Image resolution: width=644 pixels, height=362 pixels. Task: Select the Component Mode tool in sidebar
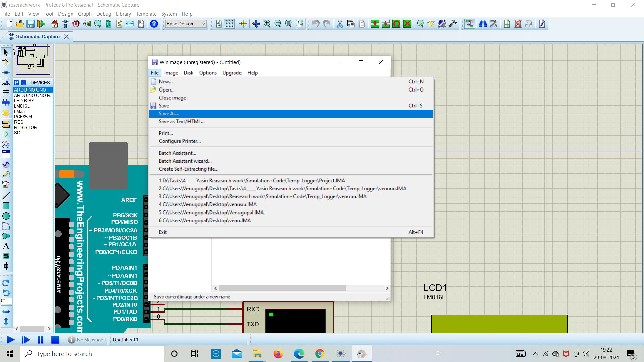pos(6,62)
